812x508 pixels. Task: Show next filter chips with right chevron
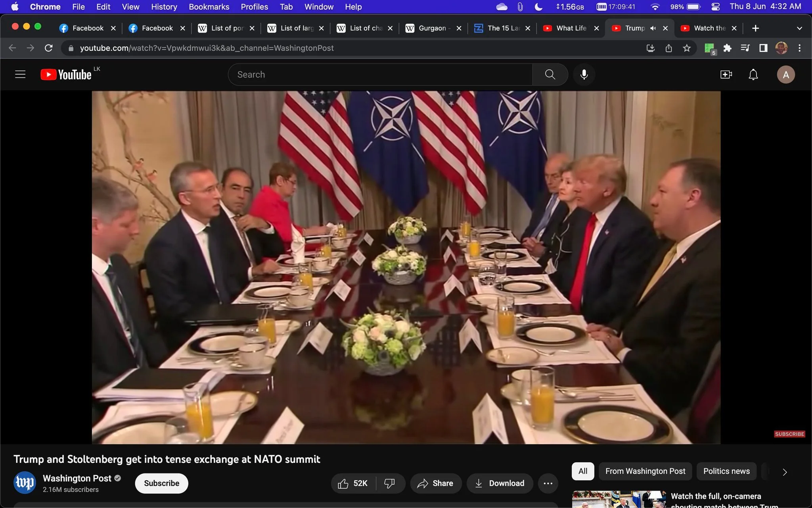click(x=785, y=471)
